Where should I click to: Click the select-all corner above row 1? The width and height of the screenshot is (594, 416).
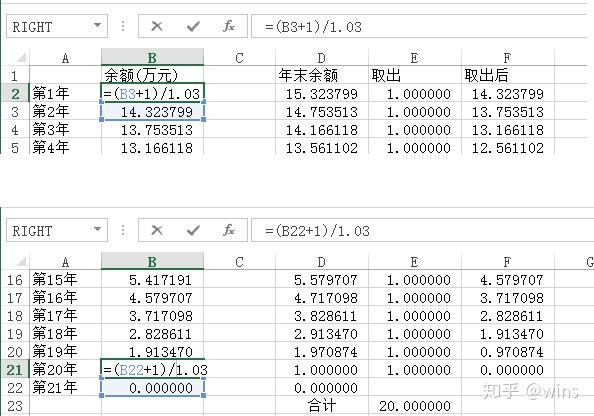click(21, 58)
